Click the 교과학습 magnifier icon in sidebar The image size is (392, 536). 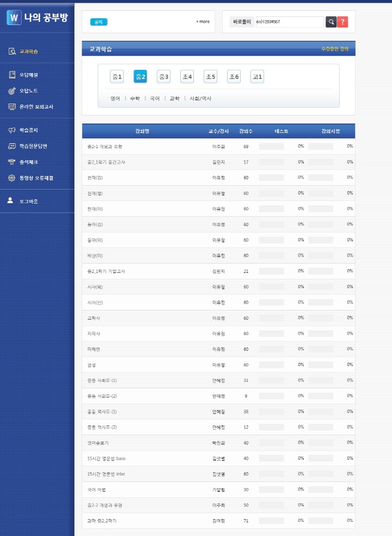11,52
